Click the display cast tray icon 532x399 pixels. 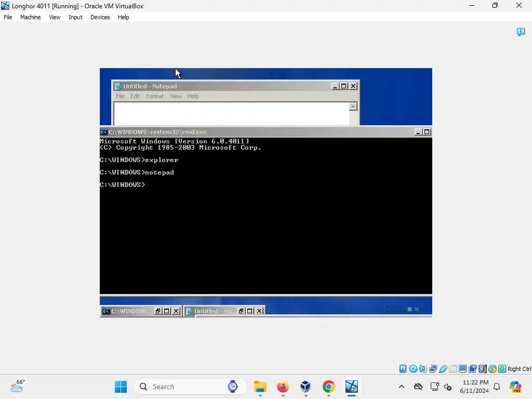pos(434,387)
